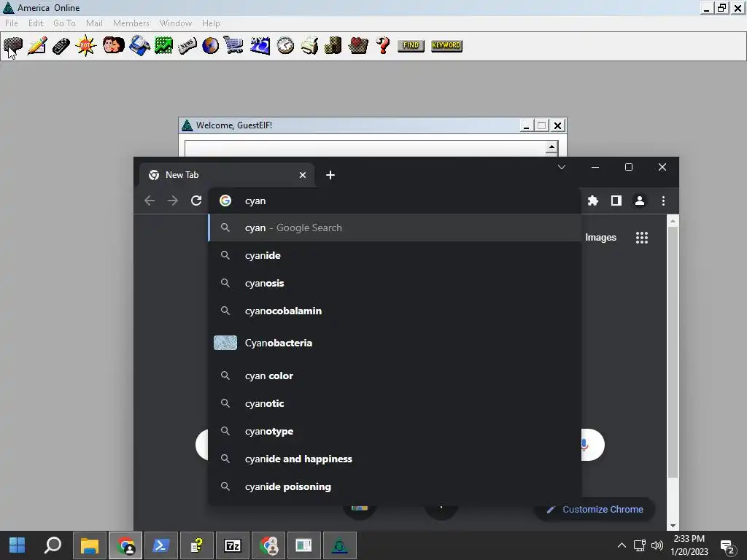
Task: Expand Chrome tab search chevron
Action: (x=562, y=167)
